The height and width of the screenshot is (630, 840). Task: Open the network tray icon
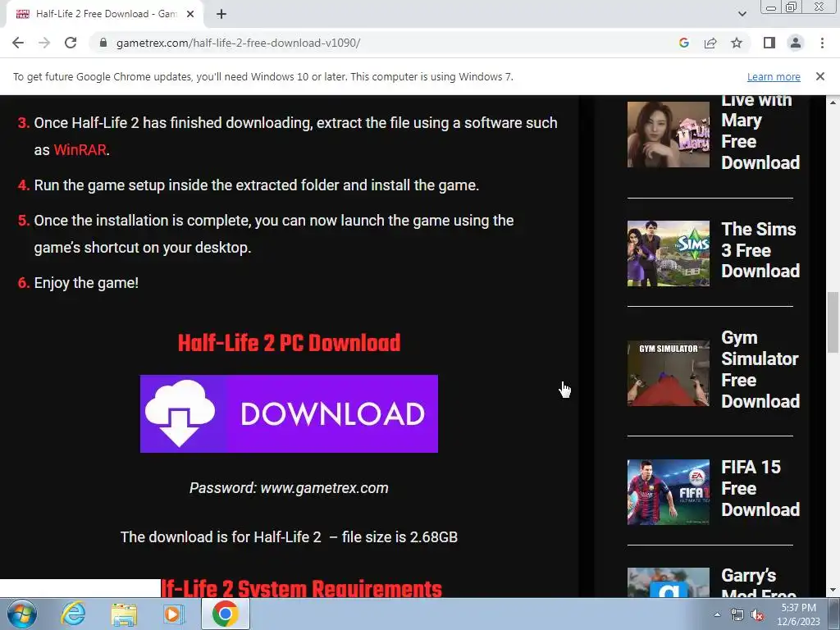(737, 615)
